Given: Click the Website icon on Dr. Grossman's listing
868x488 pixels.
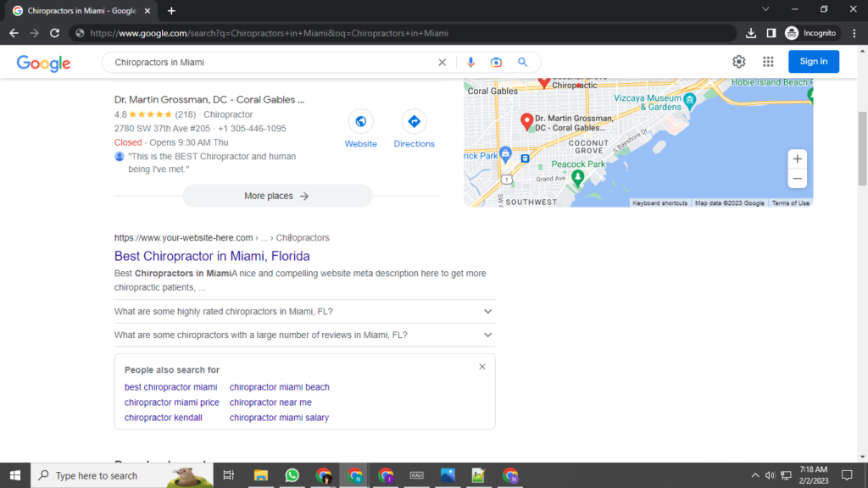Looking at the screenshot, I should pos(360,122).
